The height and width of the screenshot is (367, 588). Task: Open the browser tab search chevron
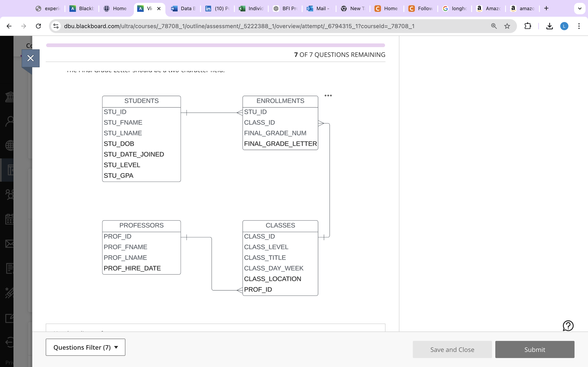(580, 8)
